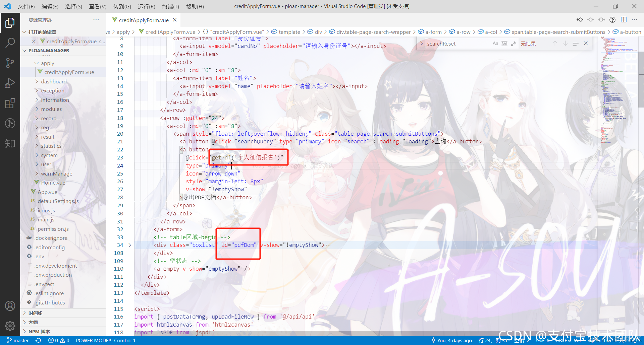Open Explorer panel more actions (…)
This screenshot has width=644, height=345.
pyautogui.click(x=96, y=20)
